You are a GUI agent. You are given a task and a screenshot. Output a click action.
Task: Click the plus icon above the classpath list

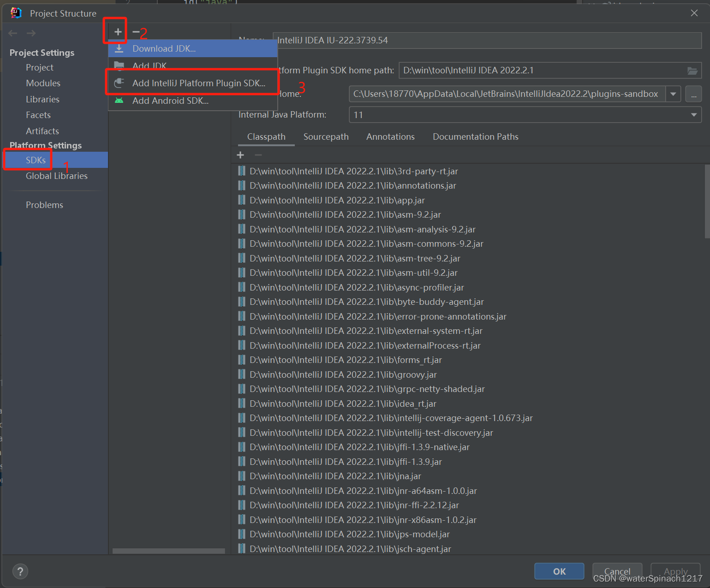(240, 155)
